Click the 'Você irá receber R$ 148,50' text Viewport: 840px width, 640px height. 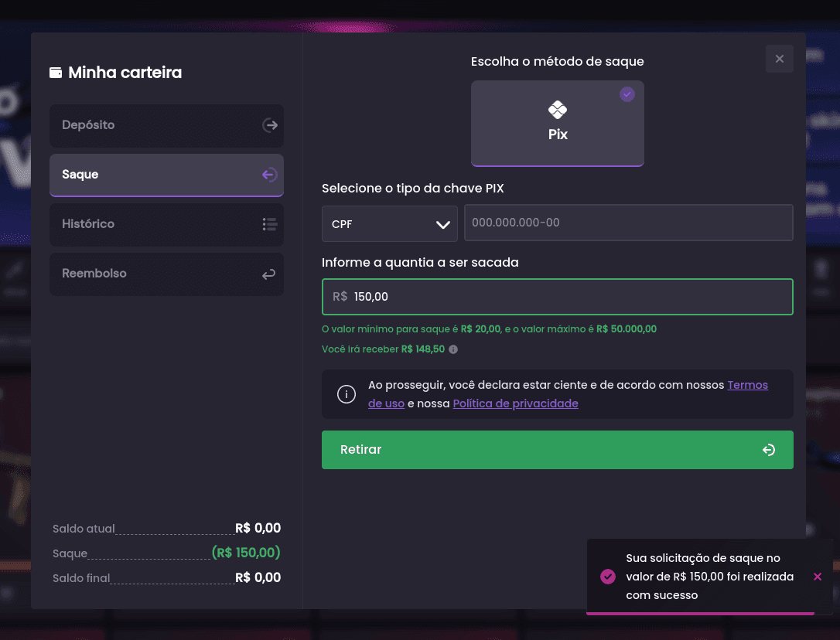pos(383,349)
